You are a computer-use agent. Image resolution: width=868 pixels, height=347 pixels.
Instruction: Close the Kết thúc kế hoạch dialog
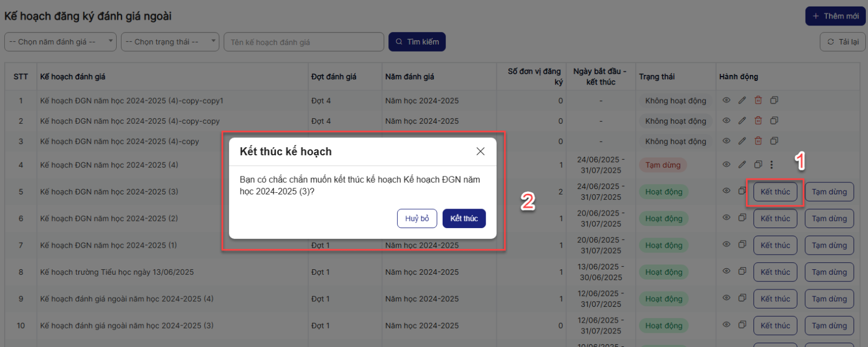pos(480,152)
